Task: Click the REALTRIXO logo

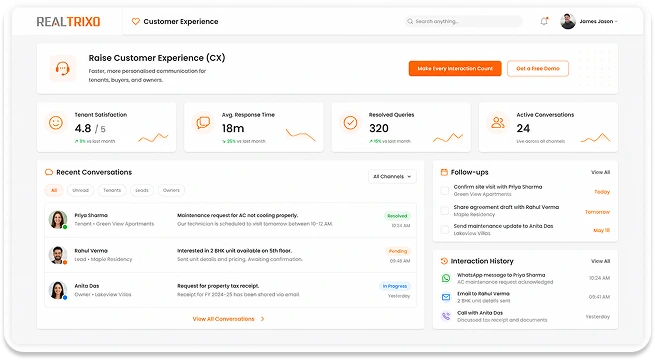Action: (x=69, y=21)
